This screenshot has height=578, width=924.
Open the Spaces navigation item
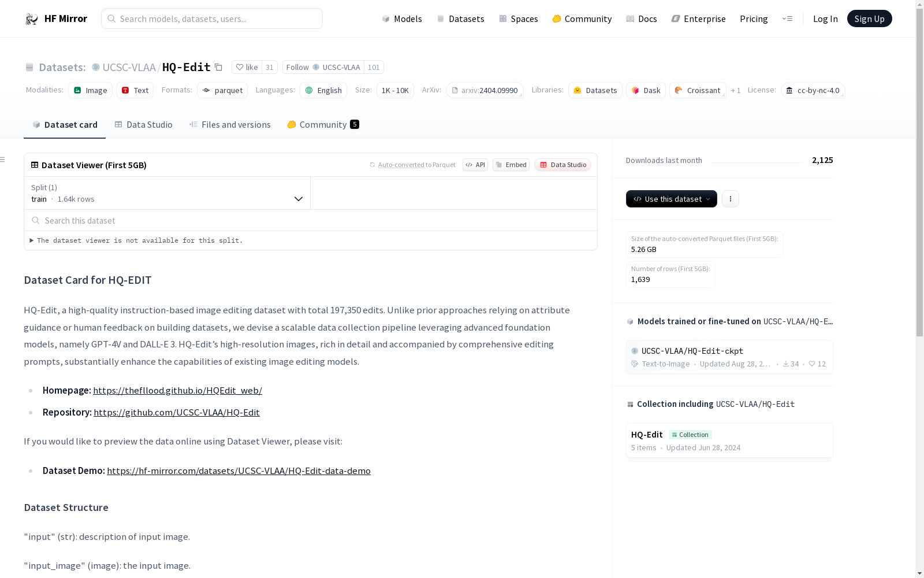coord(519,18)
